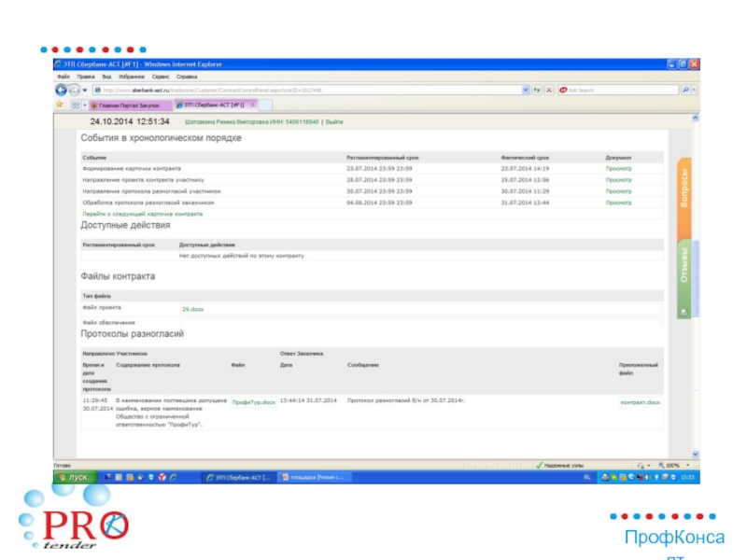Open the attached контракт.docx file
747x560 pixels.
(x=640, y=402)
